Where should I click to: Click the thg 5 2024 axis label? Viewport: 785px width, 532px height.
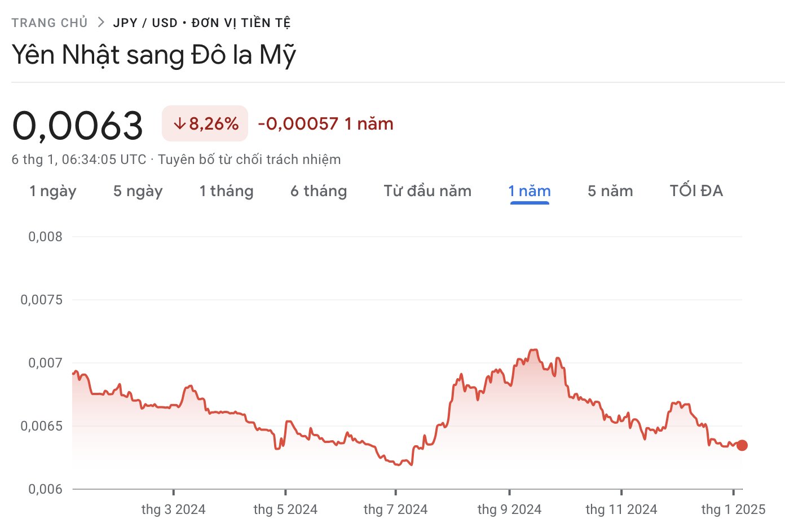pyautogui.click(x=285, y=509)
